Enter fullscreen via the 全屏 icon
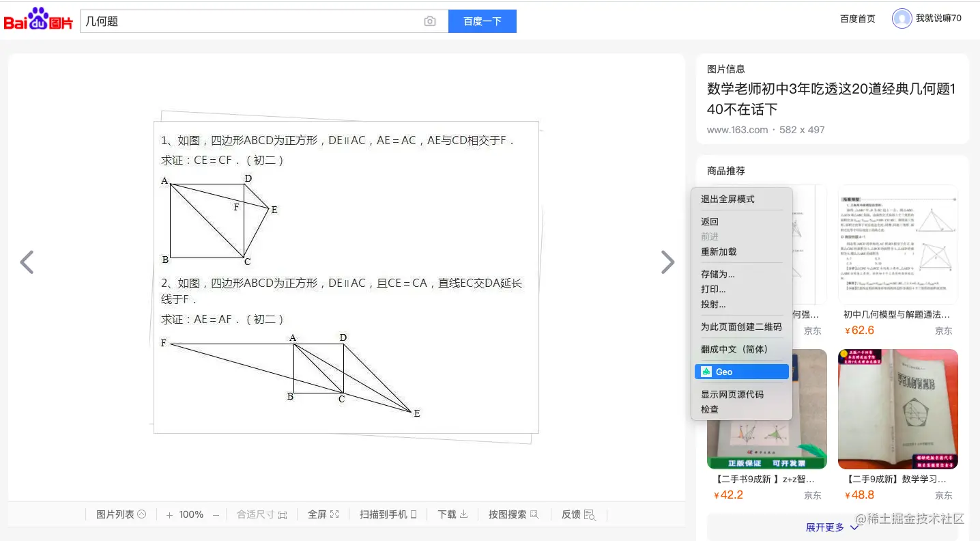 click(x=323, y=514)
